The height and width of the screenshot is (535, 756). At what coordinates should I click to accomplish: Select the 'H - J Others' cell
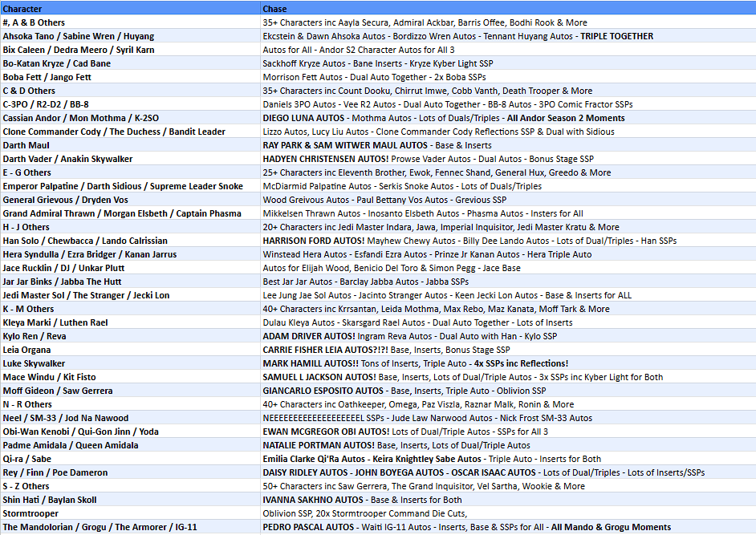(x=130, y=227)
